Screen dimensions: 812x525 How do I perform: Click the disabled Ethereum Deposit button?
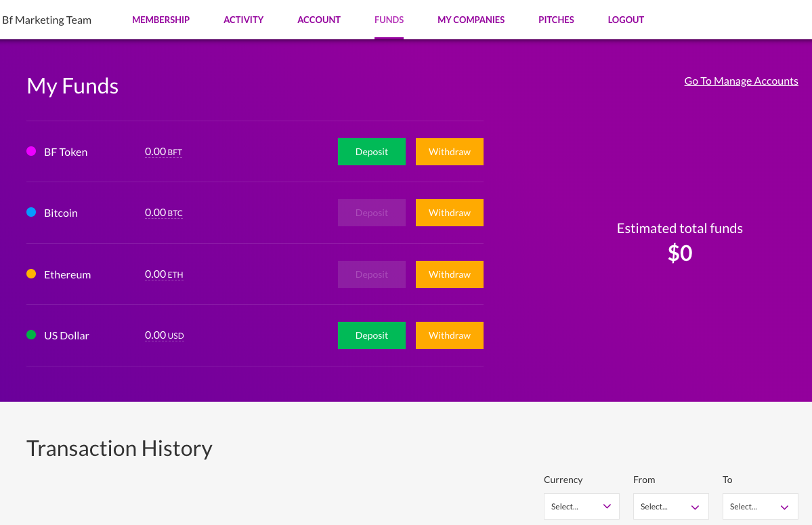tap(371, 274)
